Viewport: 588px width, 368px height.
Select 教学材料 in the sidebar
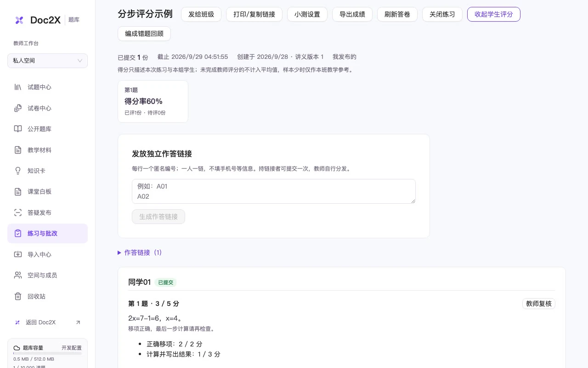(47, 150)
